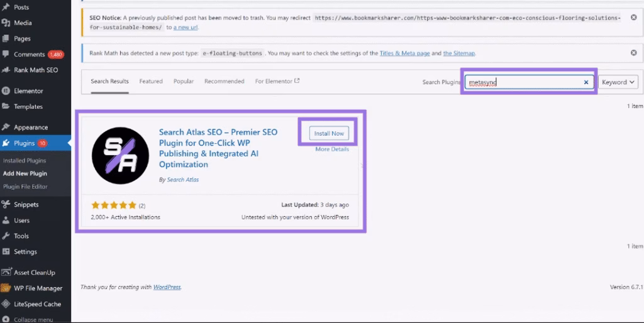Open Installed Plugins submenu item
The width and height of the screenshot is (644, 323).
[x=25, y=161]
